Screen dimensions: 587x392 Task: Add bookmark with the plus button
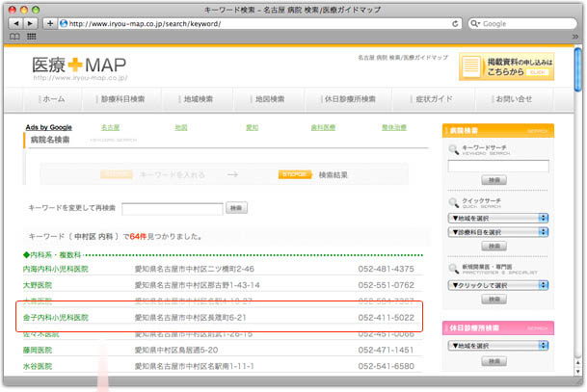pos(50,23)
